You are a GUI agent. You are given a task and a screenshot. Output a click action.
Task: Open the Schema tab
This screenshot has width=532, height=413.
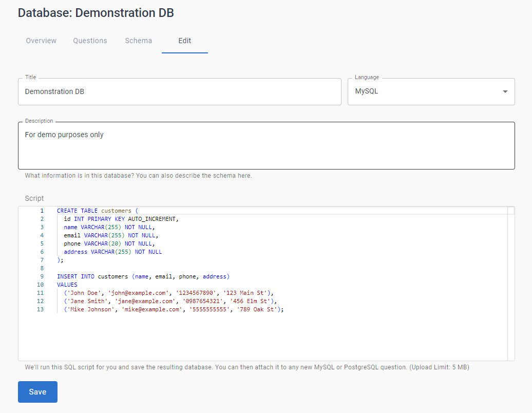coord(138,41)
